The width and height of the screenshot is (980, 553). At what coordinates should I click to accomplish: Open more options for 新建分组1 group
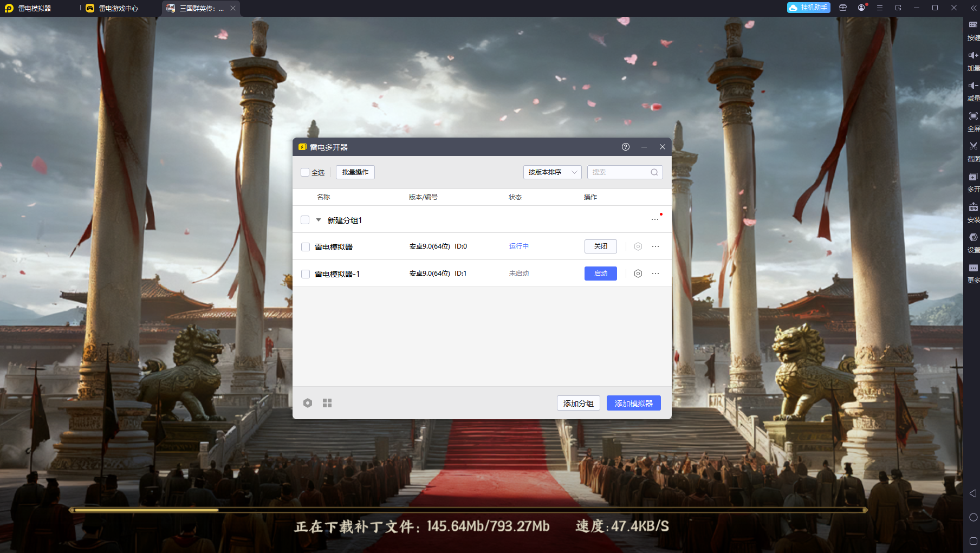(x=655, y=219)
